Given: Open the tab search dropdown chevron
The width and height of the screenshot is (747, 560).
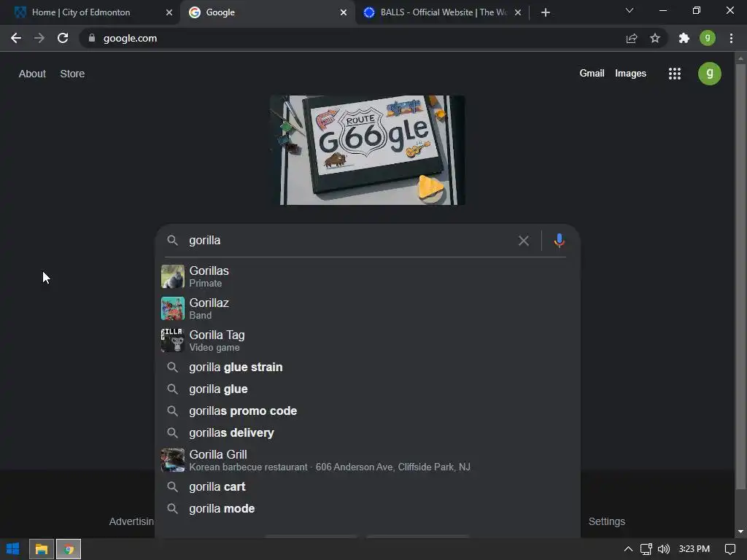Looking at the screenshot, I should click(630, 10).
